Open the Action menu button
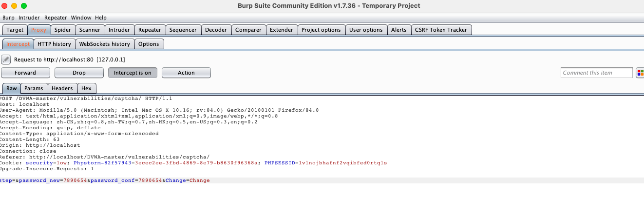Image resolution: width=644 pixels, height=218 pixels. pyautogui.click(x=186, y=73)
